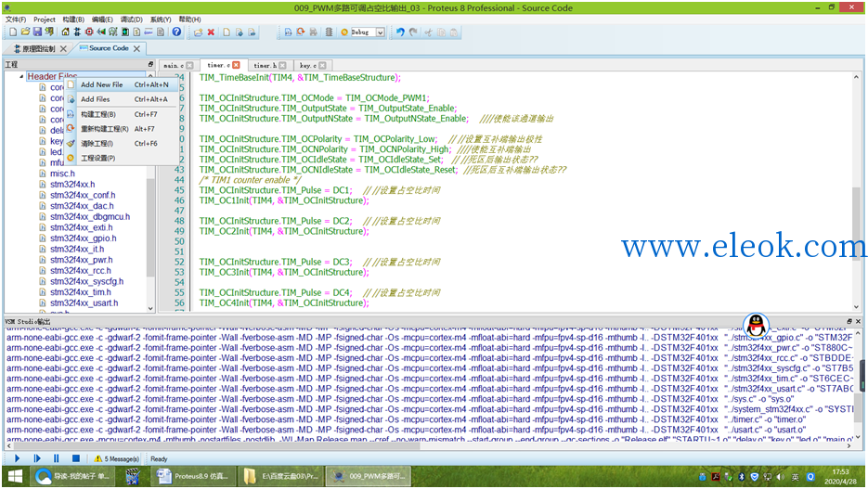Screen dimensions: 868x489
Task: Close the VSM Studio output panel
Action: [858, 321]
